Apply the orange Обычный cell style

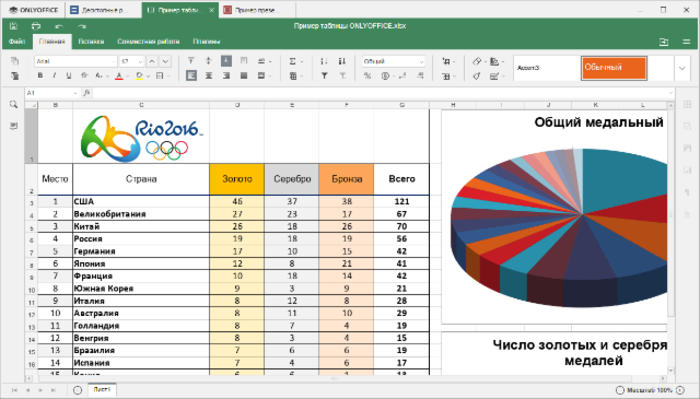[x=614, y=68]
